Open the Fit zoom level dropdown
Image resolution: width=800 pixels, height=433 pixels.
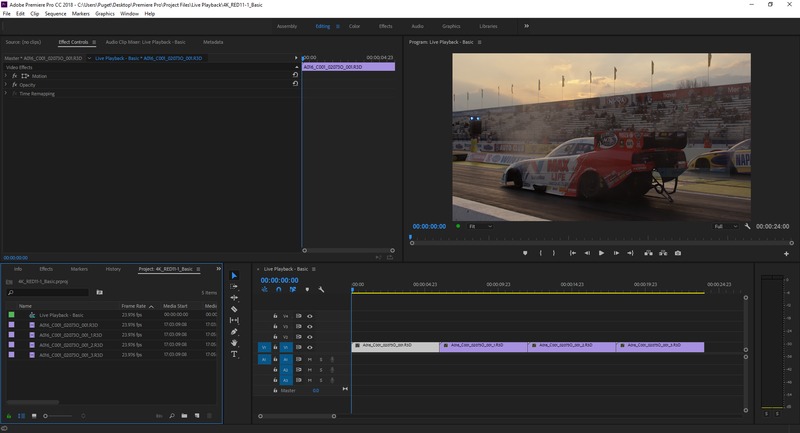click(481, 227)
